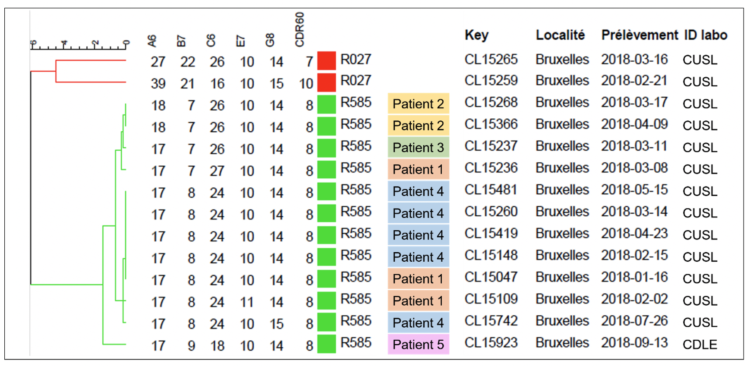Click Patient 2 label for CL15268
The image size is (750, 367).
coord(419,104)
